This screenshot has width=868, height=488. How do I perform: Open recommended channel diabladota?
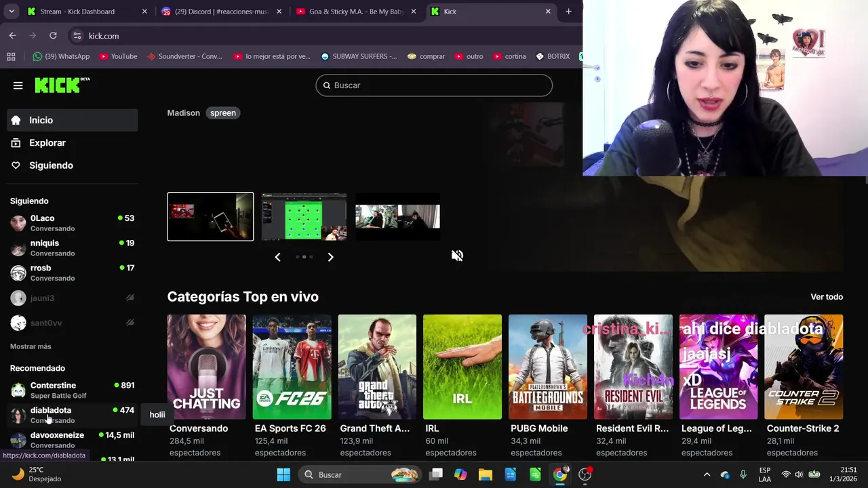pyautogui.click(x=73, y=415)
